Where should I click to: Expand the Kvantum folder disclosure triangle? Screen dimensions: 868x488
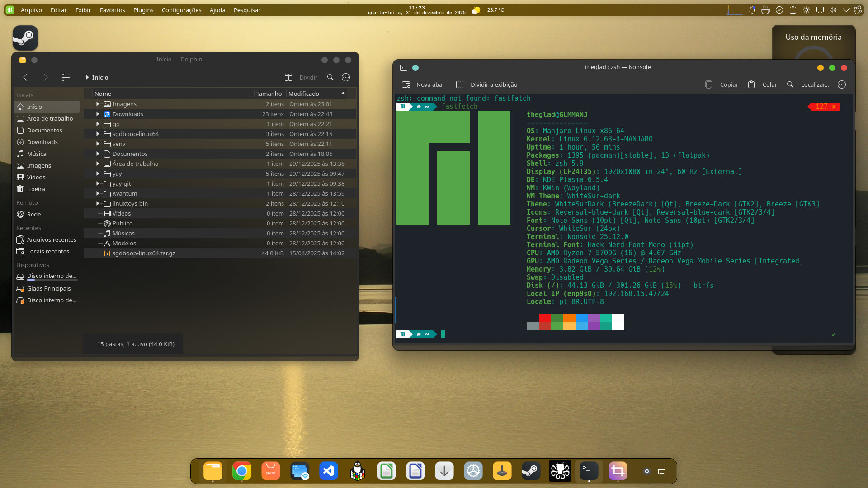click(x=98, y=193)
